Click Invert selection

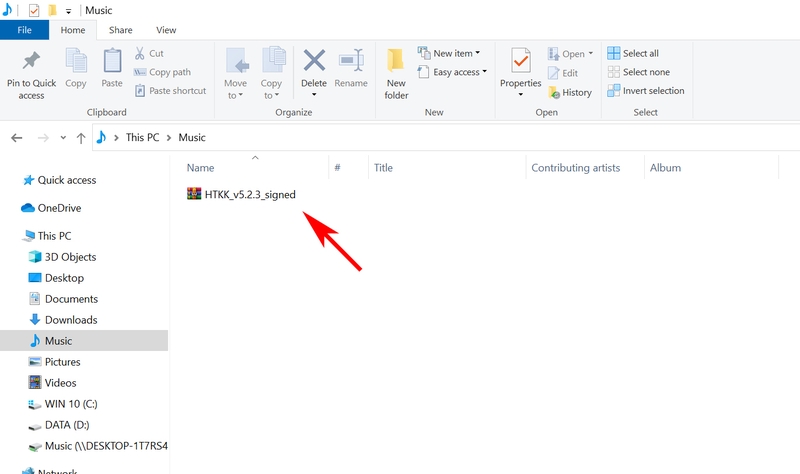[646, 91]
